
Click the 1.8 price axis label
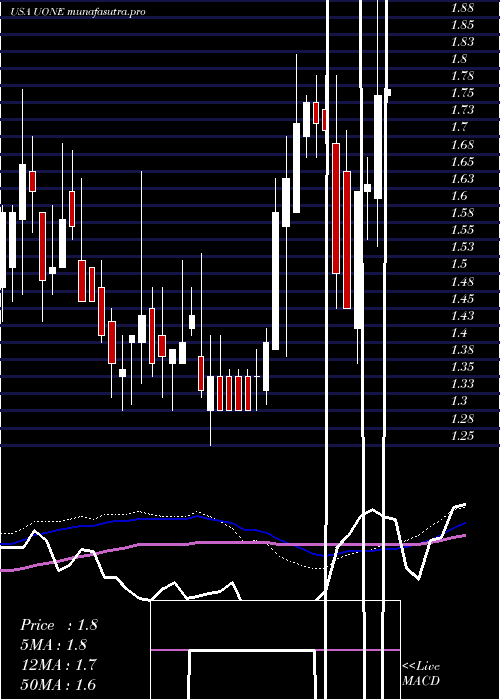pos(459,59)
